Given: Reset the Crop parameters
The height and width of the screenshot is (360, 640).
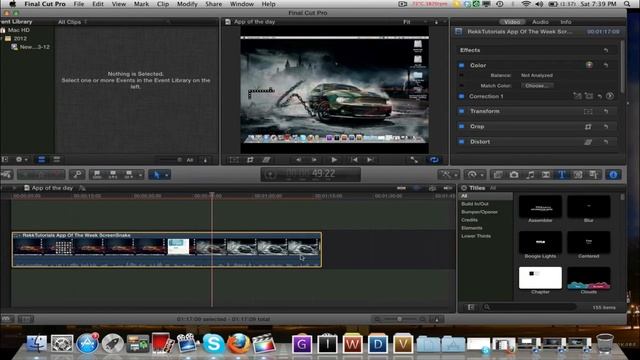Looking at the screenshot, I should (x=606, y=127).
